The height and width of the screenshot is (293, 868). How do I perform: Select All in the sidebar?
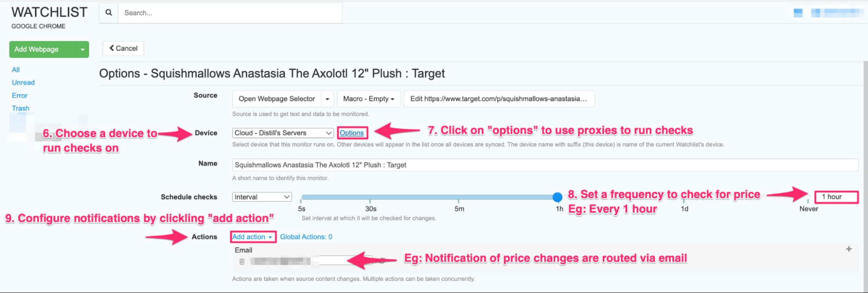pos(16,69)
